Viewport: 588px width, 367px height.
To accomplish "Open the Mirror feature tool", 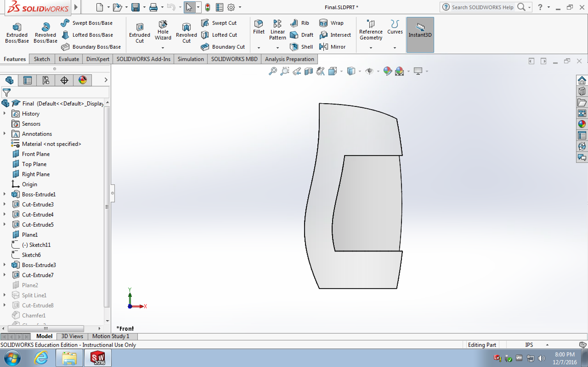I will (332, 47).
